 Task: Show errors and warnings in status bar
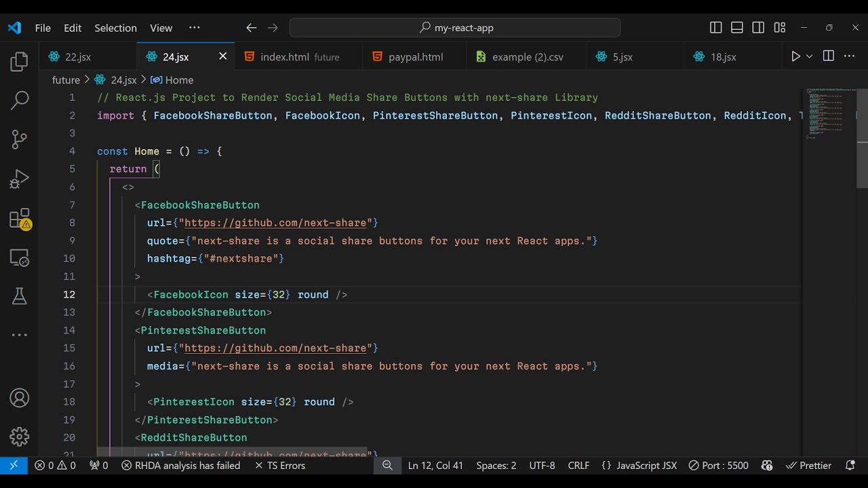(x=56, y=466)
